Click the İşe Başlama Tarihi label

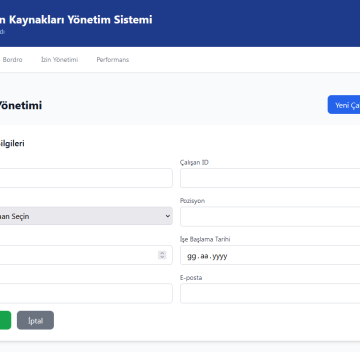click(205, 239)
